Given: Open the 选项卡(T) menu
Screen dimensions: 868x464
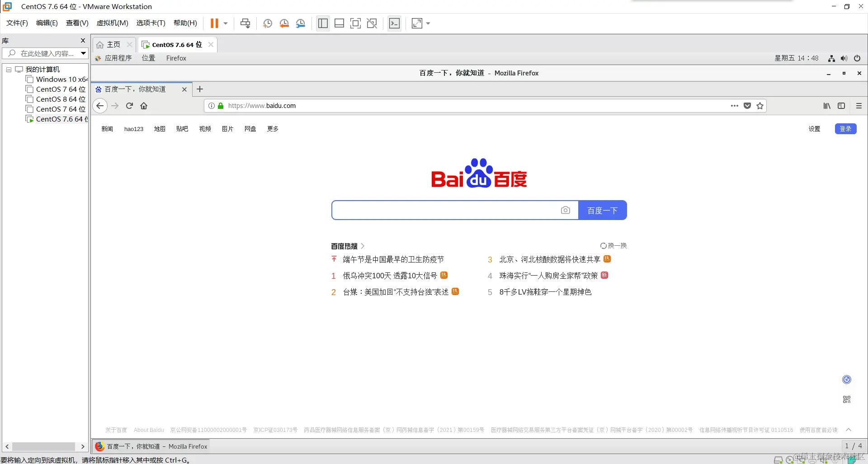Looking at the screenshot, I should [x=151, y=23].
